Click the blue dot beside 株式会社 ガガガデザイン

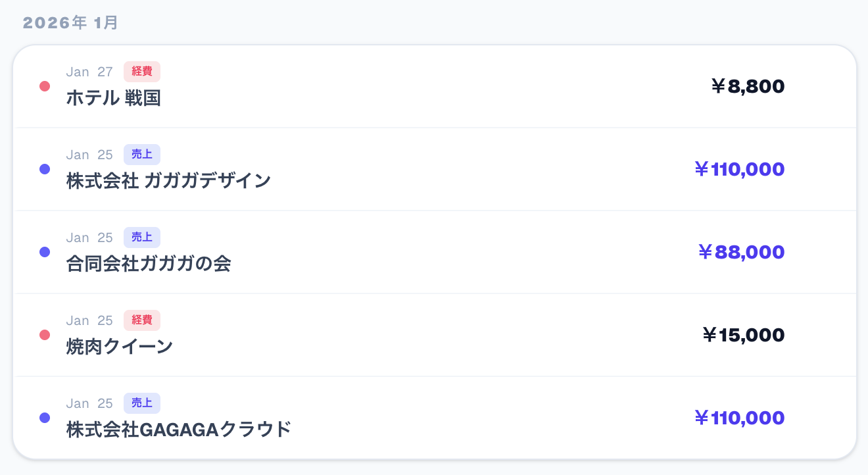pos(45,169)
